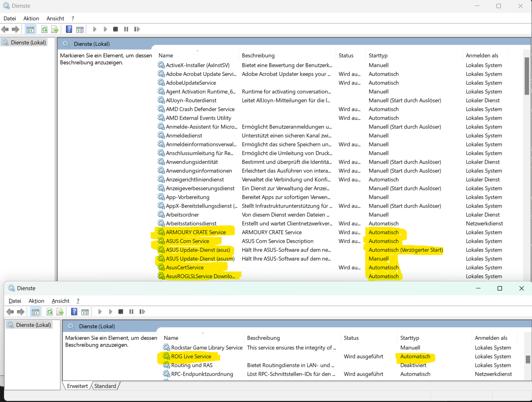Help icon in lower Dienste window toolbar
This screenshot has width=532, height=402.
[74, 312]
